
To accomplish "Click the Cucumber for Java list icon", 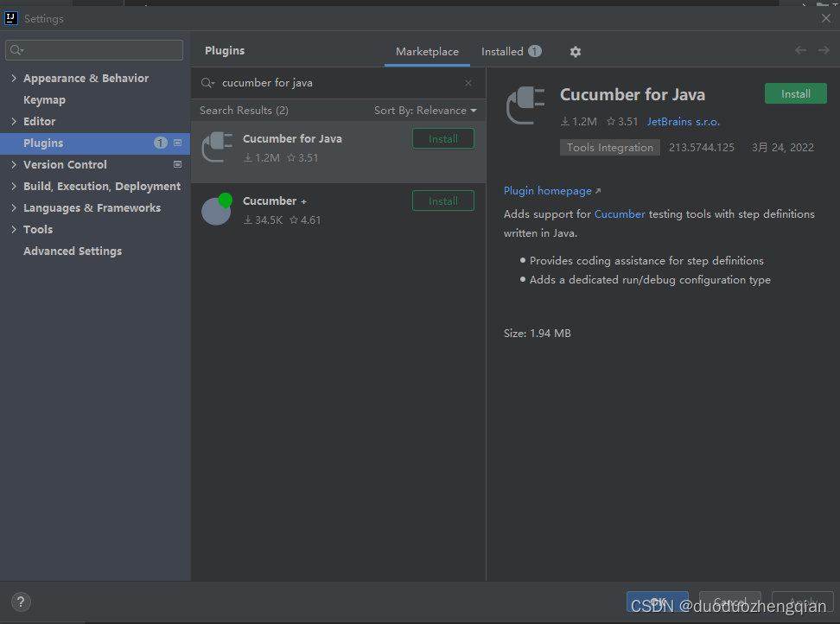I will [x=217, y=147].
